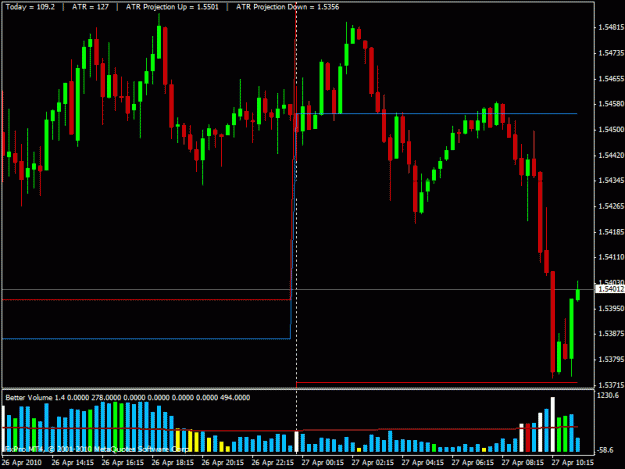Click the "27 Apr 06:15" time label

473,463
